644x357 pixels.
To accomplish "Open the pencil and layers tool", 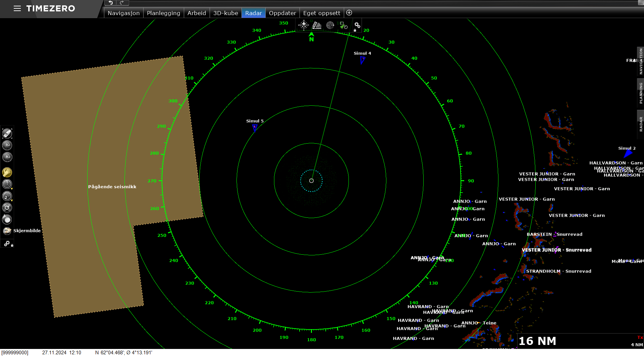I will click(317, 25).
